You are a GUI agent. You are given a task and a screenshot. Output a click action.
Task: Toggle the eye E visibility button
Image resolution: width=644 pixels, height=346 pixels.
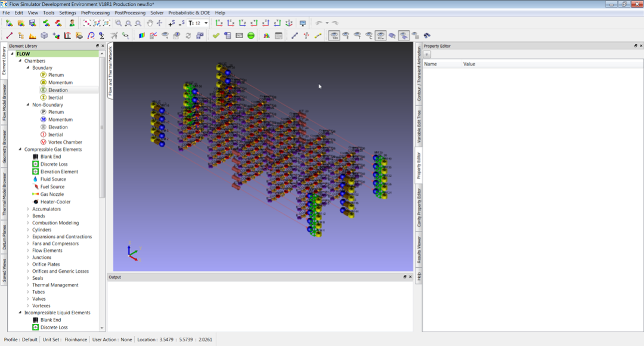click(346, 36)
